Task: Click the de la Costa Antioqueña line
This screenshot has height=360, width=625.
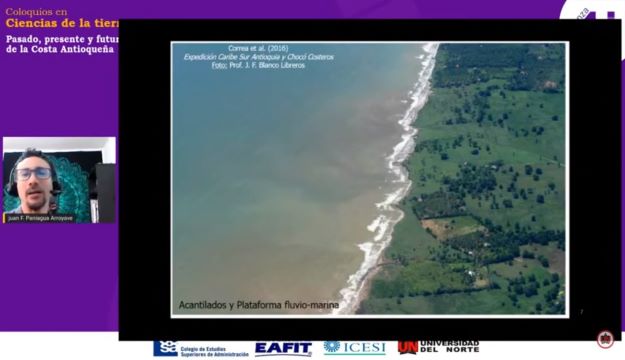Action: [60, 49]
